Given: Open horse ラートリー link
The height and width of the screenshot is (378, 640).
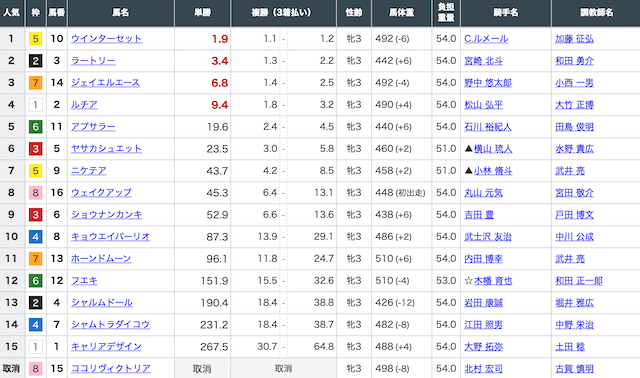Looking at the screenshot, I should tap(93, 61).
